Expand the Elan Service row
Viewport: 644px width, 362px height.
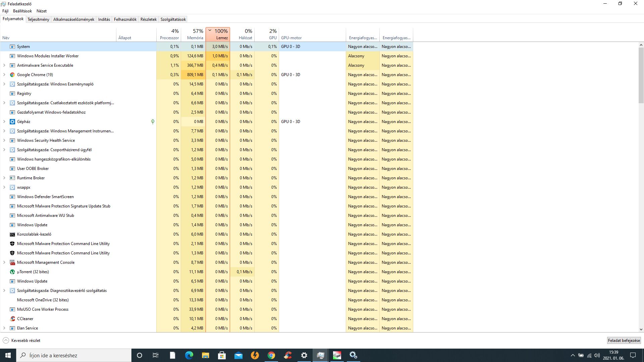tap(4, 328)
